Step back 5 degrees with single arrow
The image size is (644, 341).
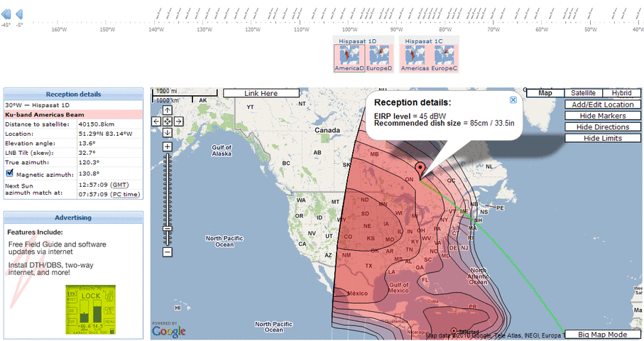(19, 14)
